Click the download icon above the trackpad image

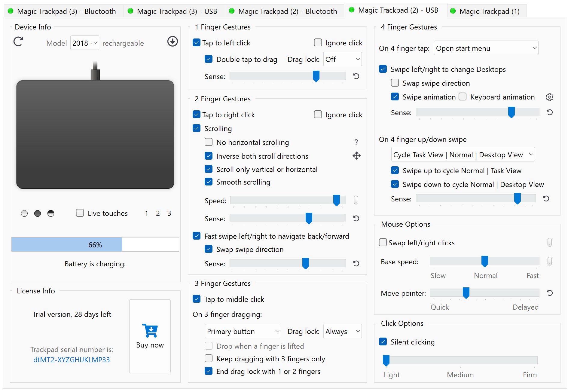173,42
